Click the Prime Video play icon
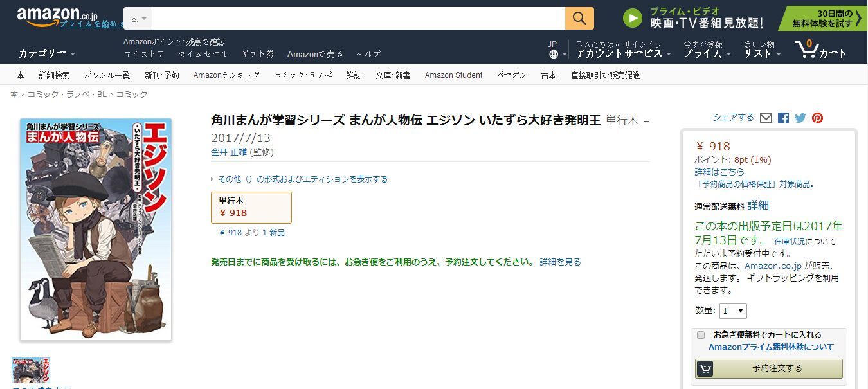The height and width of the screenshot is (389, 868). click(x=633, y=18)
